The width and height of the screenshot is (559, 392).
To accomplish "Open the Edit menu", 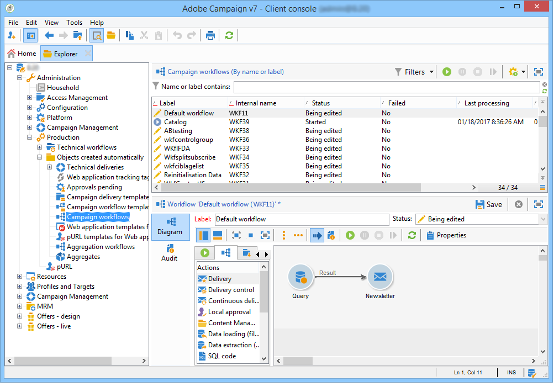I will [x=31, y=23].
